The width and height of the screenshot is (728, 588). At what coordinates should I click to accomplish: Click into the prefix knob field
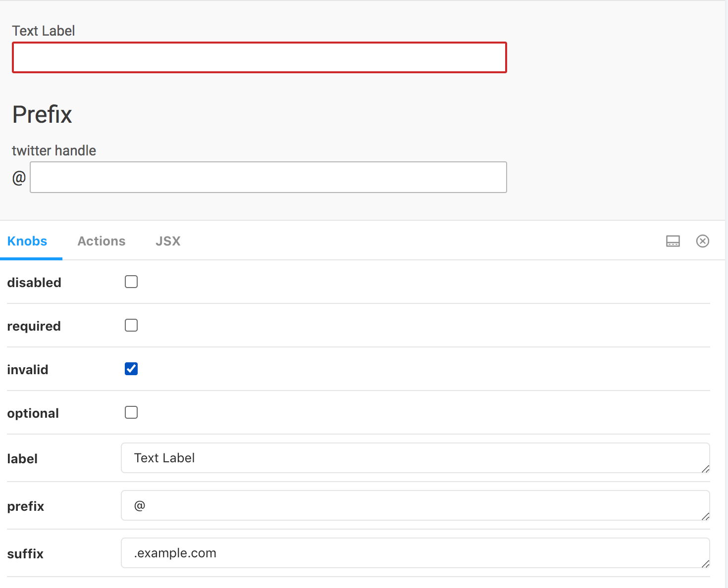[416, 505]
